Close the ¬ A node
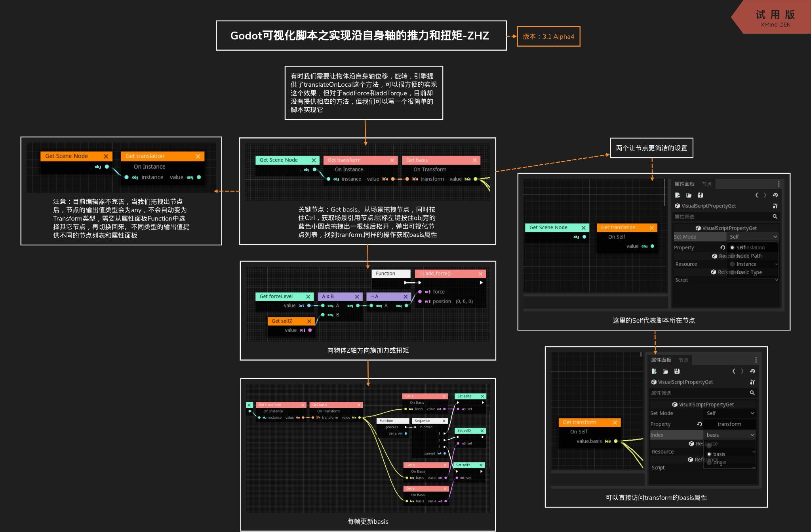The width and height of the screenshot is (811, 532). click(x=405, y=296)
